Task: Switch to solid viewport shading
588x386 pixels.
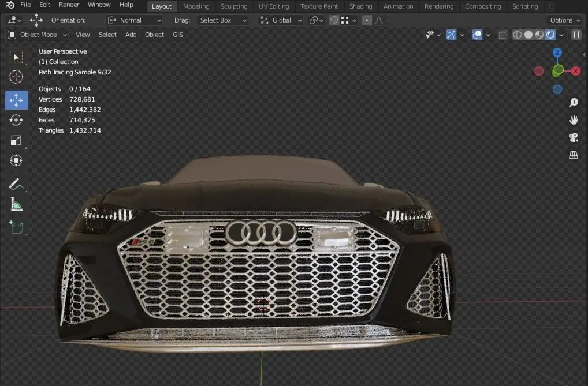Action: 529,35
